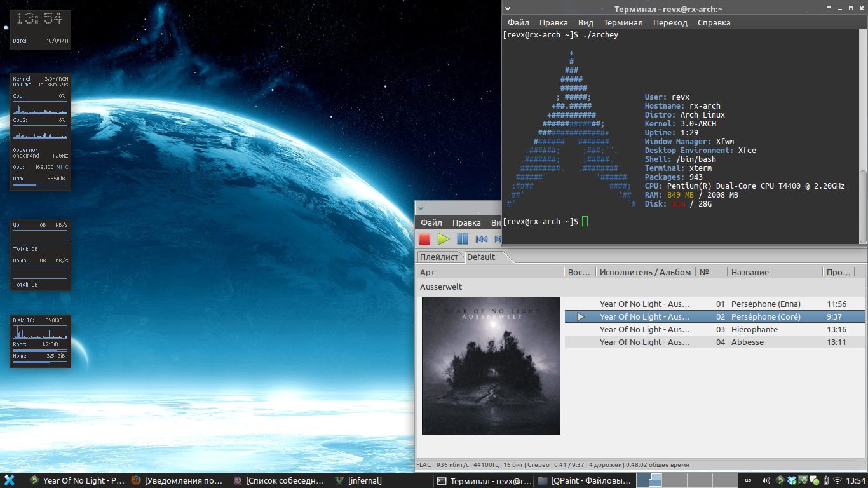Open Переход menu in the terminal
This screenshot has width=868, height=488.
click(670, 22)
